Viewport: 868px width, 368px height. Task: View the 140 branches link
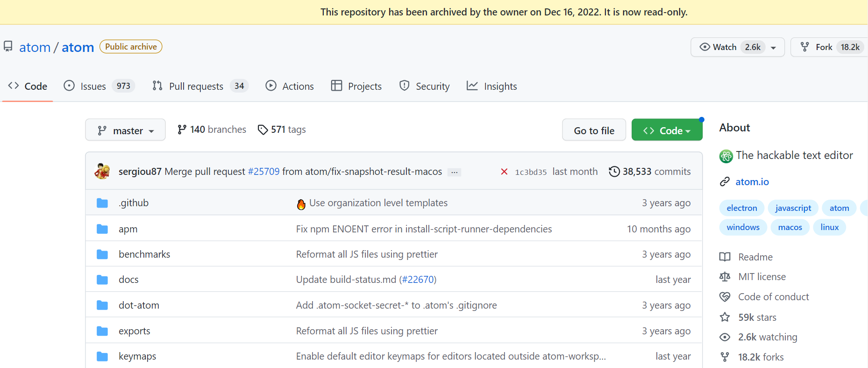point(212,130)
